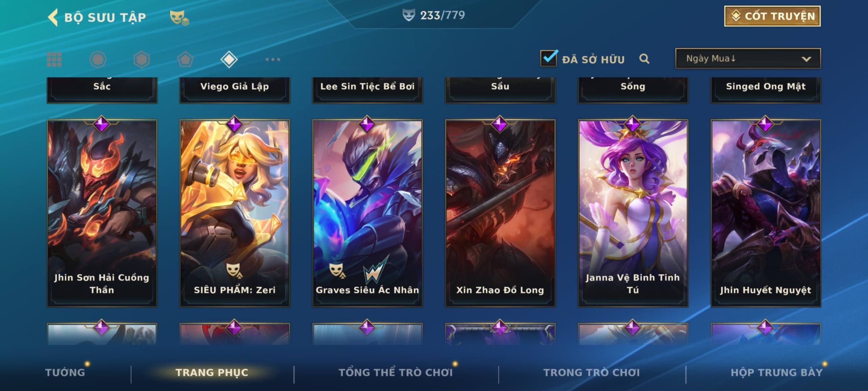
Task: Select the octagon rarity filter icon
Action: tap(98, 59)
